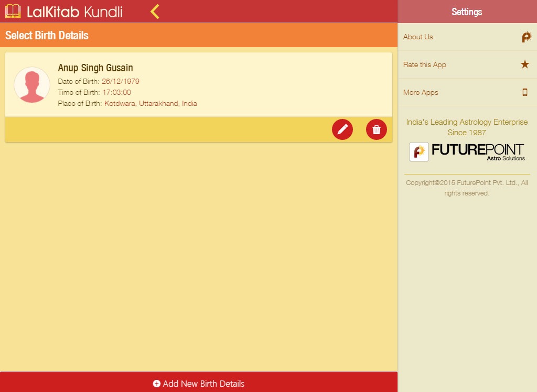Viewport: 537px width, 392px height.
Task: Click the star icon beside Rate this App
Action: (x=524, y=64)
